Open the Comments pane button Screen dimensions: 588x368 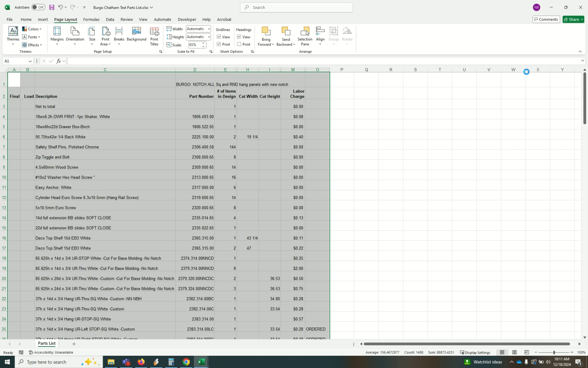pos(546,19)
